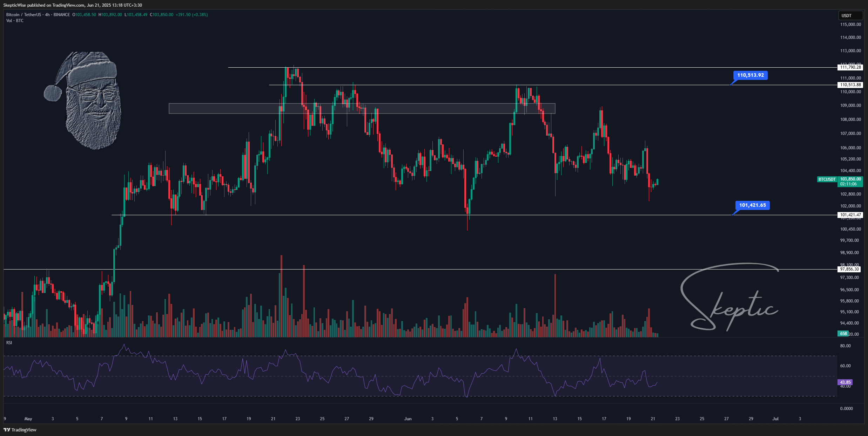Click the close value C103,850.00 in header
The image size is (868, 436).
[162, 15]
